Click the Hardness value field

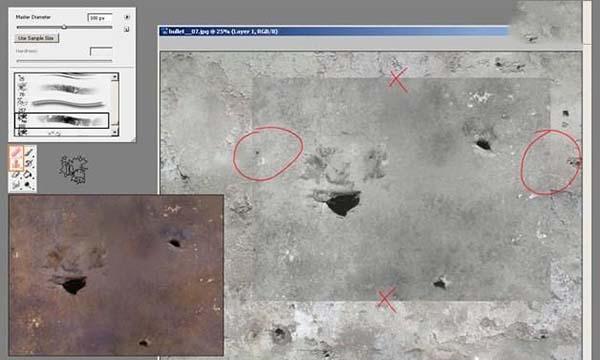[101, 51]
